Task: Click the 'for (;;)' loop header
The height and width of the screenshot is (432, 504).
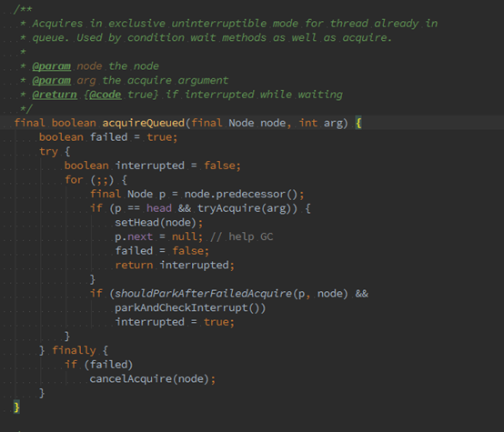Action: 89,180
